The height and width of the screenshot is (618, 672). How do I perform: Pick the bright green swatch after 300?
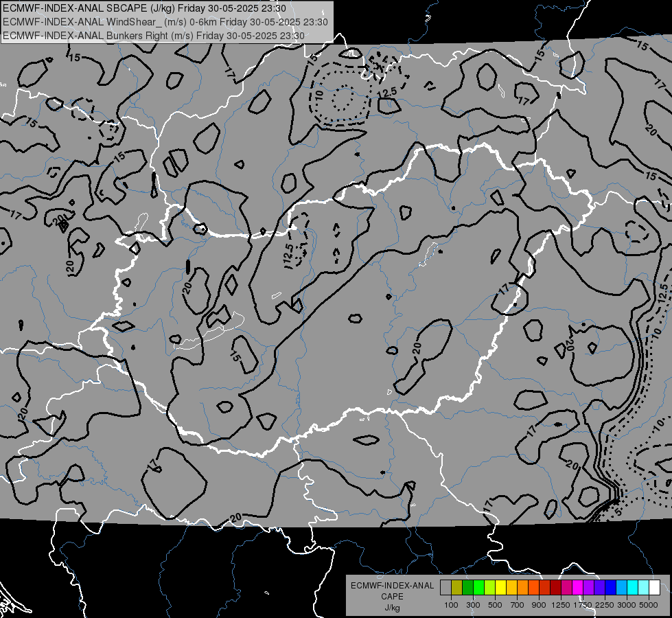tap(478, 588)
